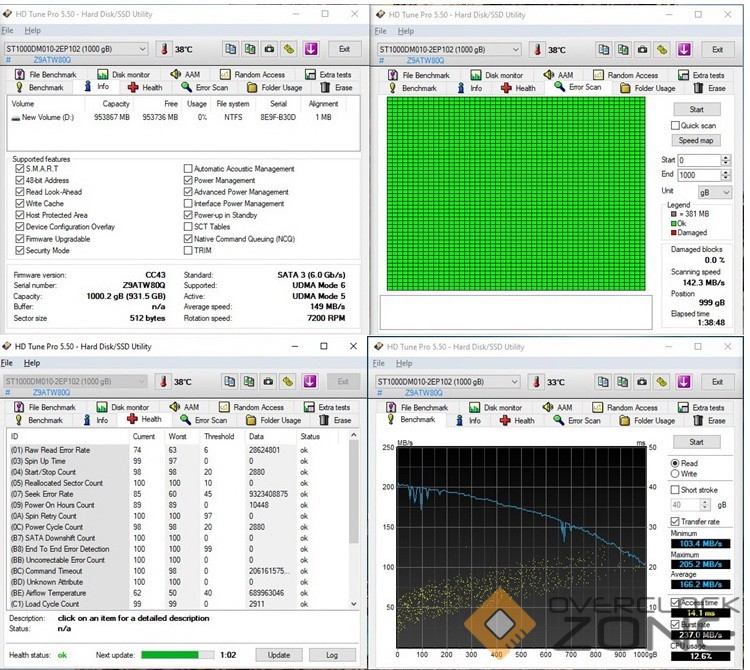
Task: Click the screenshot camera icon in the Info window
Action: tap(268, 49)
